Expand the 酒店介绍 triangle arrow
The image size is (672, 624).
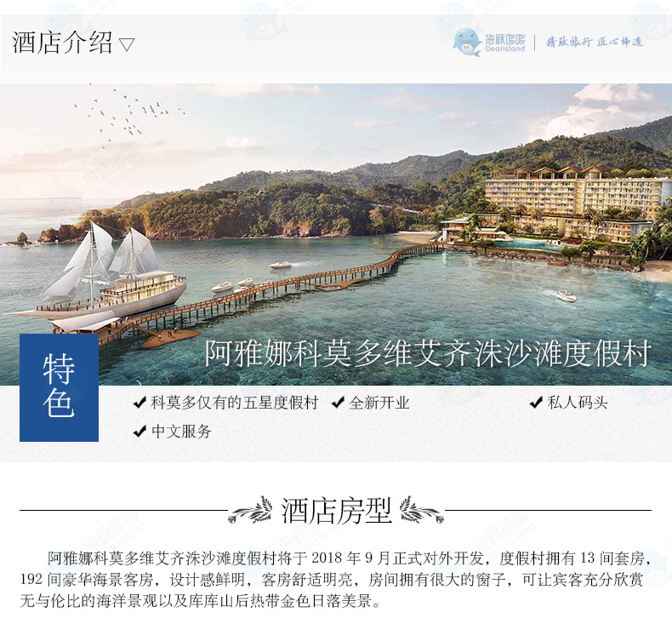point(127,44)
